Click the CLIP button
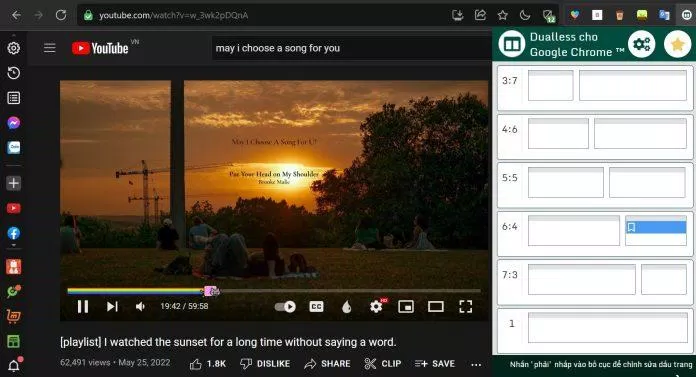Image resolution: width=696 pixels, height=377 pixels. pyautogui.click(x=383, y=364)
